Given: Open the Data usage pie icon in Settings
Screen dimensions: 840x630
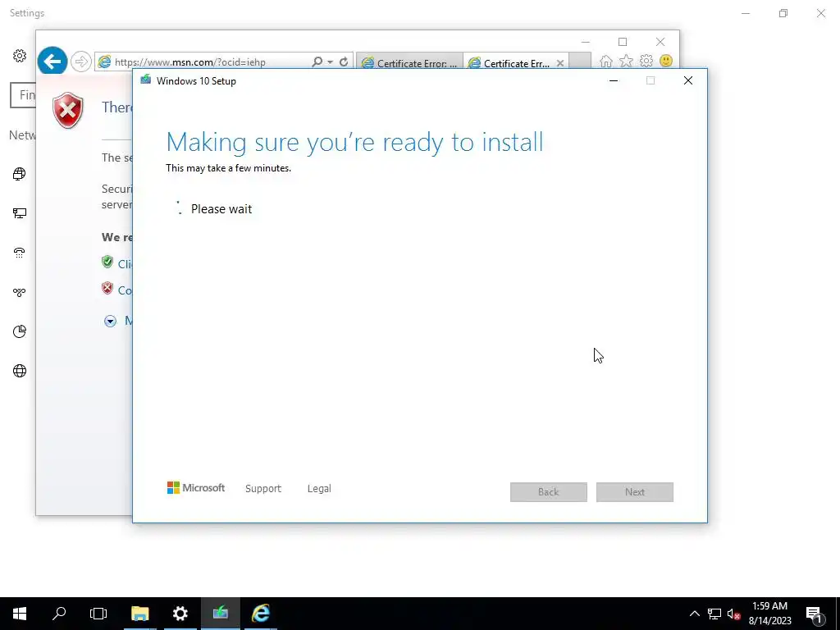Looking at the screenshot, I should pos(20,331).
